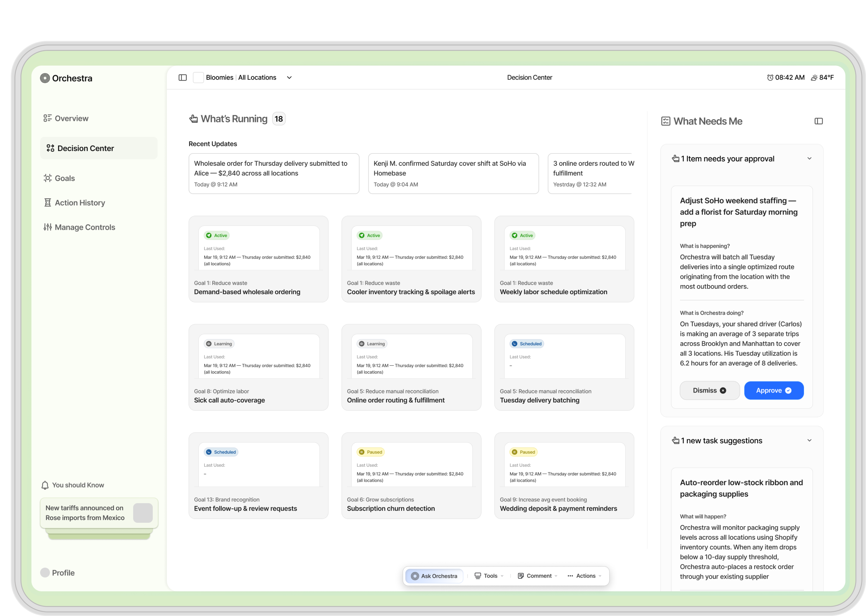Dismiss the SoHo weekend staffing item

click(709, 390)
